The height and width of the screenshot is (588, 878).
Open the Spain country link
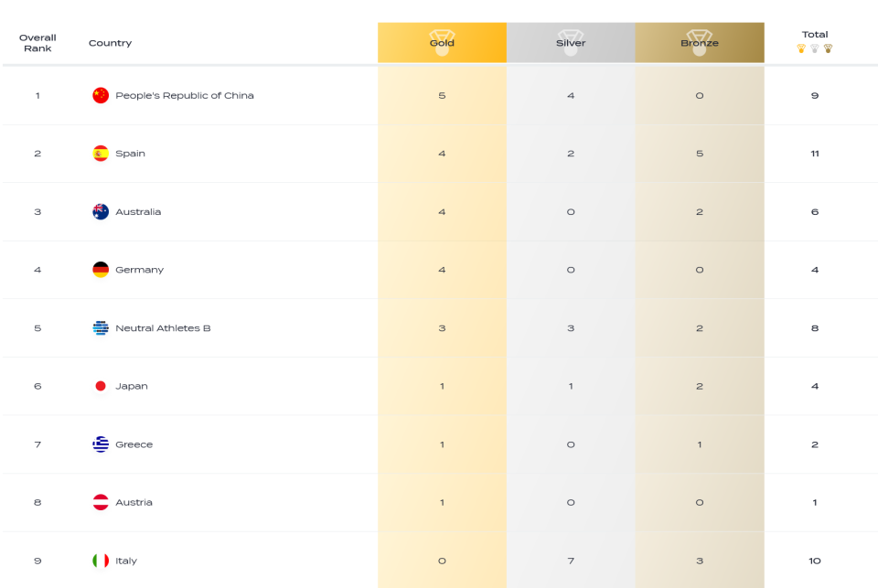(x=130, y=154)
